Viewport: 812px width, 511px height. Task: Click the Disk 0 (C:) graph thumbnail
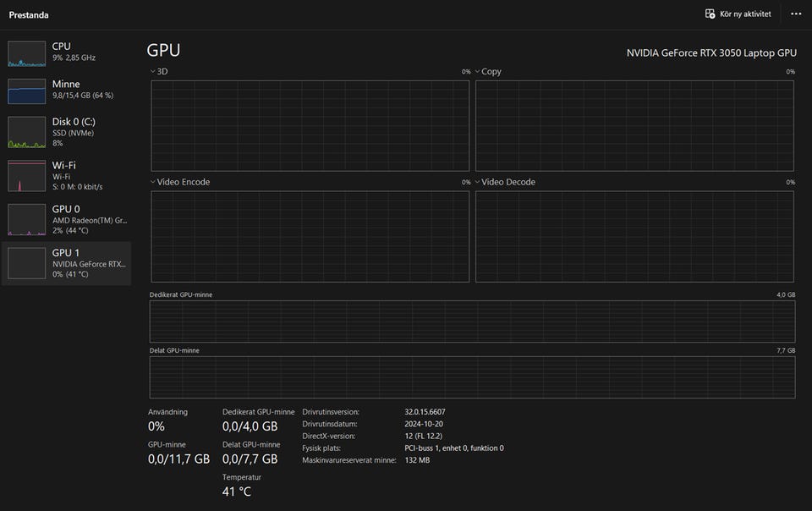pyautogui.click(x=26, y=133)
